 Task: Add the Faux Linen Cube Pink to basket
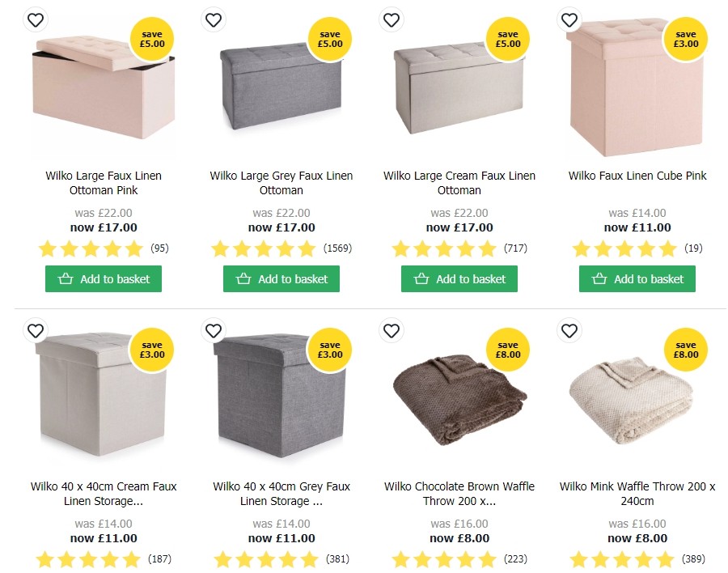click(x=637, y=278)
